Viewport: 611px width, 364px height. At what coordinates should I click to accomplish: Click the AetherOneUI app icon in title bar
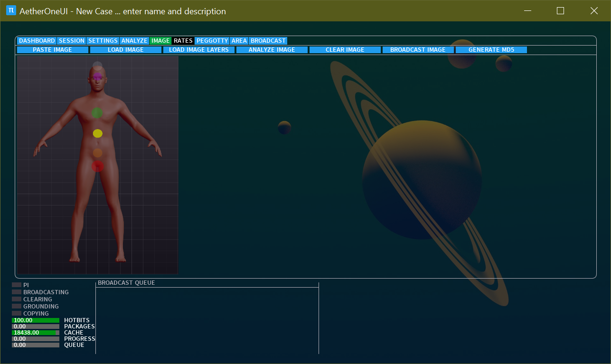pyautogui.click(x=11, y=10)
